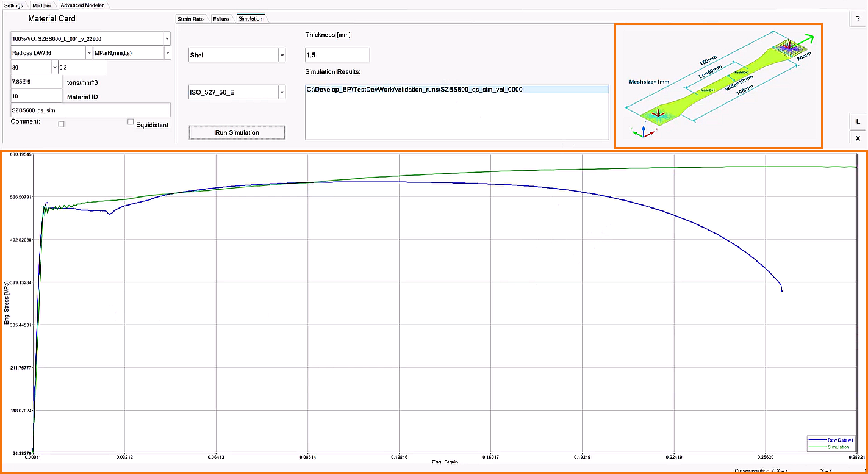868x474 pixels.
Task: Open the ISO_527_50_E specimen dropdown
Action: [x=281, y=92]
